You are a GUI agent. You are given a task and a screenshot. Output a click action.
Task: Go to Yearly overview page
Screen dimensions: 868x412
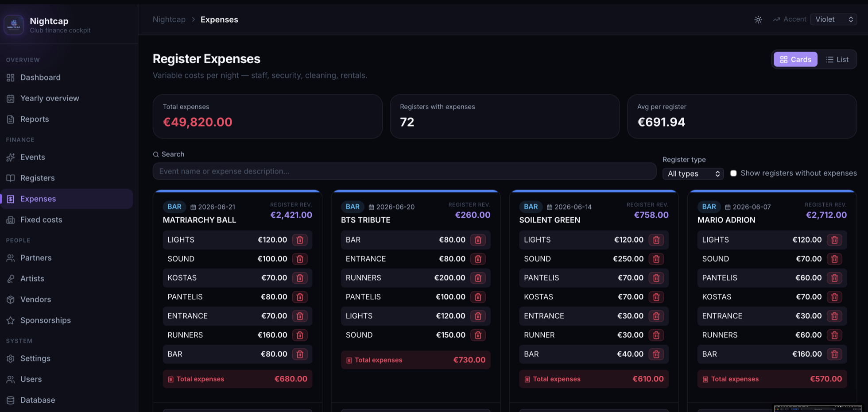click(66, 98)
